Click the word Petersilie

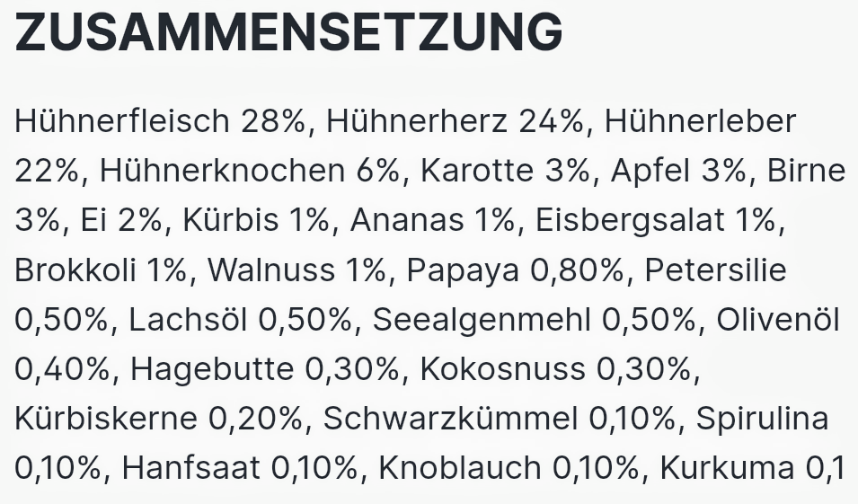[x=715, y=270]
